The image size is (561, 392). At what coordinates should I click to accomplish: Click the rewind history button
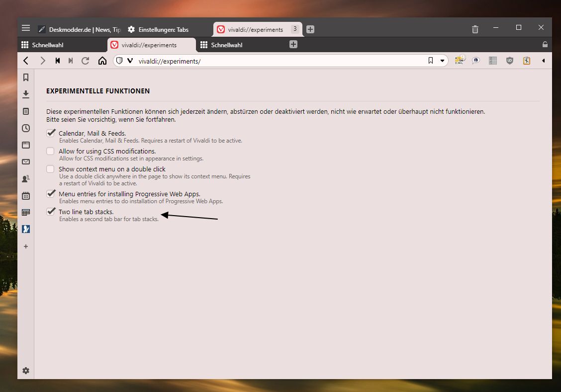[58, 61]
